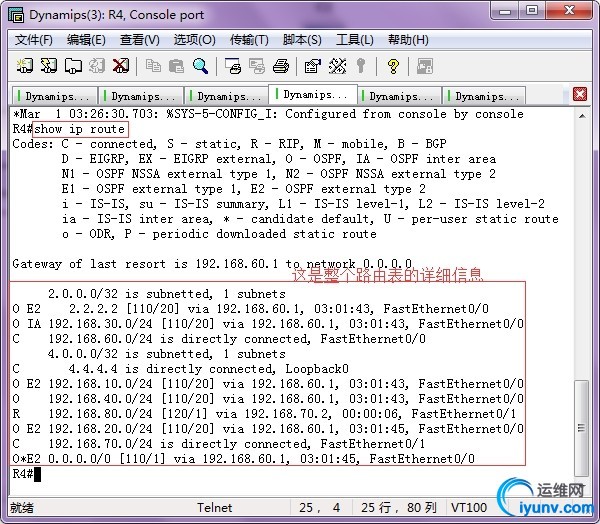Open the 查看(V) menu
This screenshot has height=524, width=600.
tap(140, 40)
